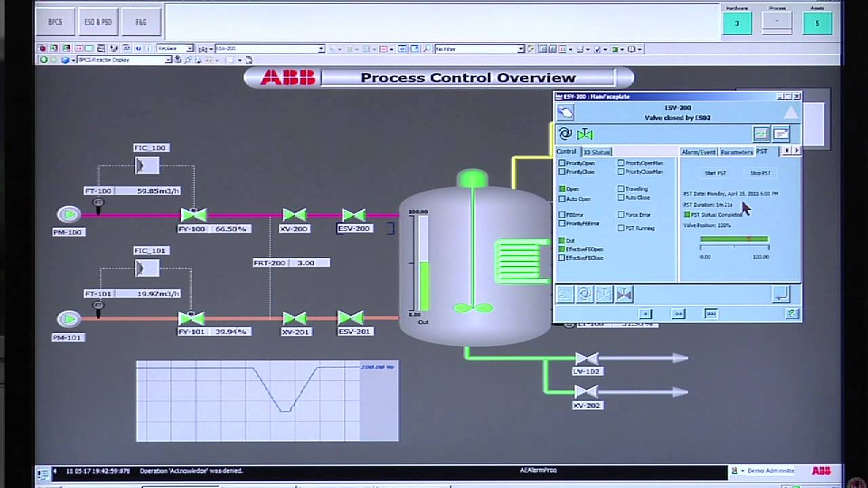
Task: Switch to the Control tab
Action: (567, 152)
